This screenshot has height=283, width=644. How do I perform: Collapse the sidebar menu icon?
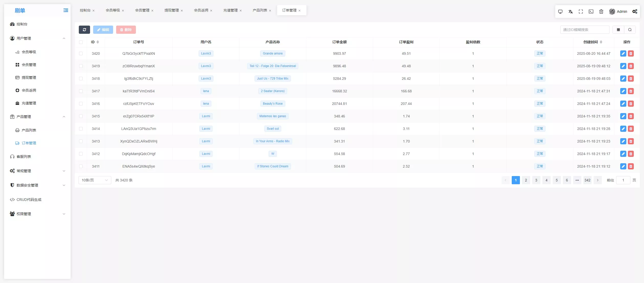[x=66, y=10]
